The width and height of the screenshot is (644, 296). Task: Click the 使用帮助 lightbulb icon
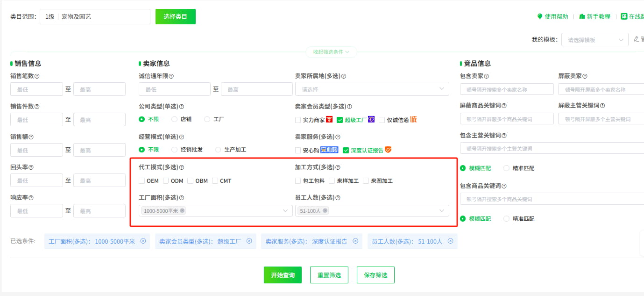pos(540,16)
